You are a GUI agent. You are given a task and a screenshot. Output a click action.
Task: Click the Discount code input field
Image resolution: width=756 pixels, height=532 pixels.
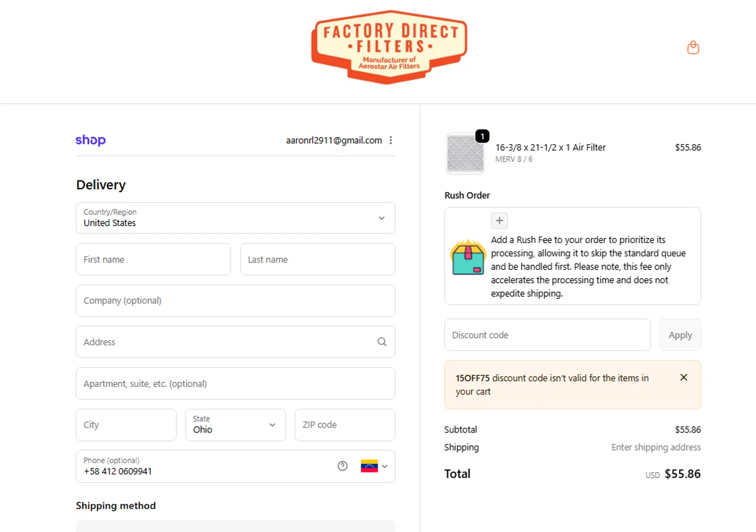tap(547, 335)
